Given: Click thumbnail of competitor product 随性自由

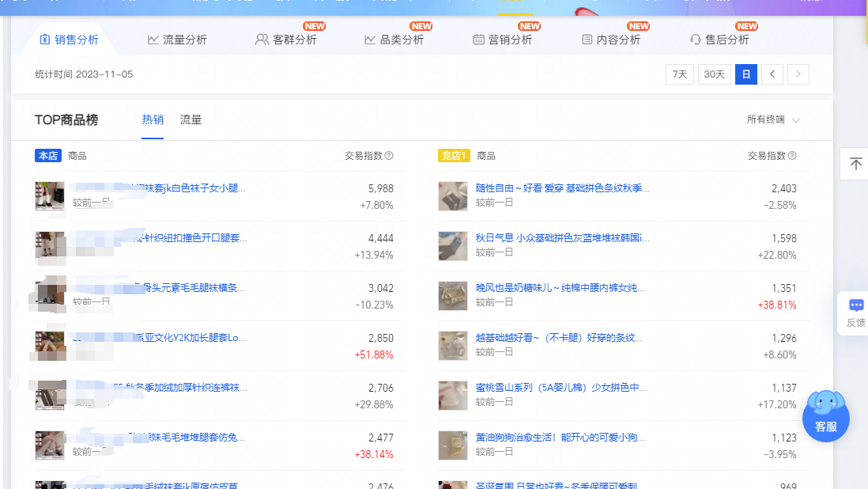Looking at the screenshot, I should 453,196.
